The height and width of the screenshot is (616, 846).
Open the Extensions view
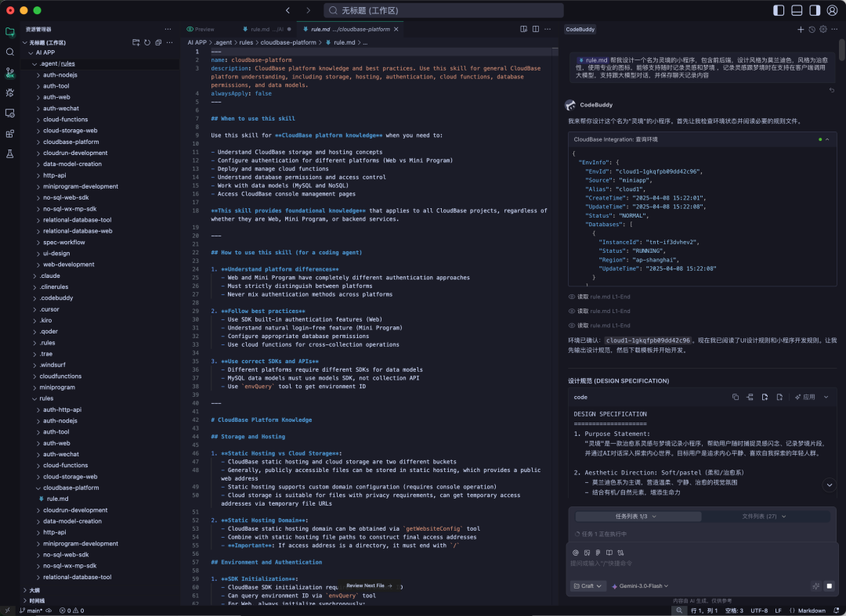pos(9,134)
